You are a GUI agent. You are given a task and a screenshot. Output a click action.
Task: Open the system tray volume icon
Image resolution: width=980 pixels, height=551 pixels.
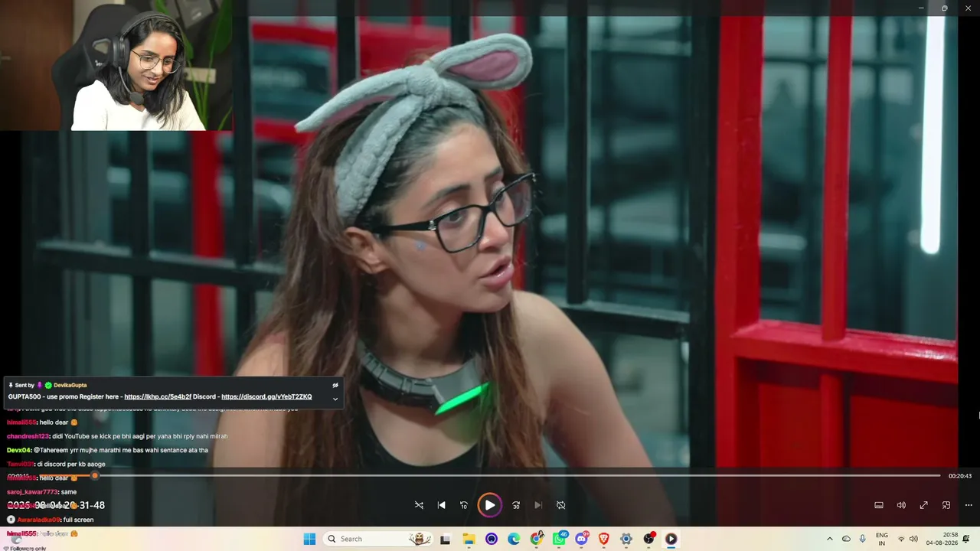coord(913,539)
